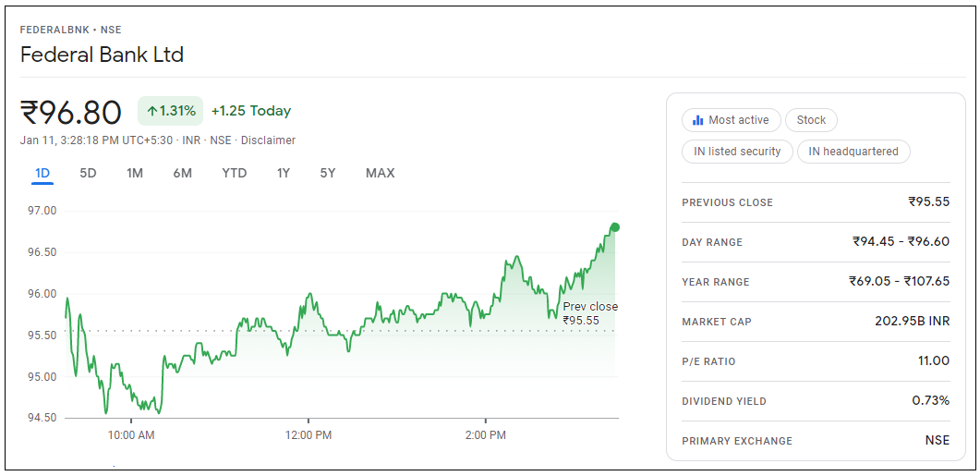Click the Most active bar chart icon
The width and height of the screenshot is (980, 476).
click(x=698, y=120)
